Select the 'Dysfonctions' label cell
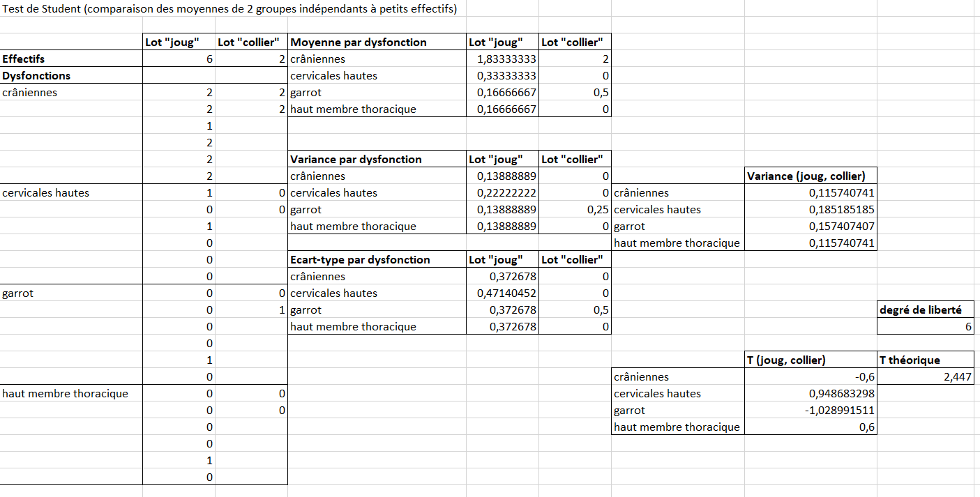This screenshot has width=980, height=497. [70, 76]
